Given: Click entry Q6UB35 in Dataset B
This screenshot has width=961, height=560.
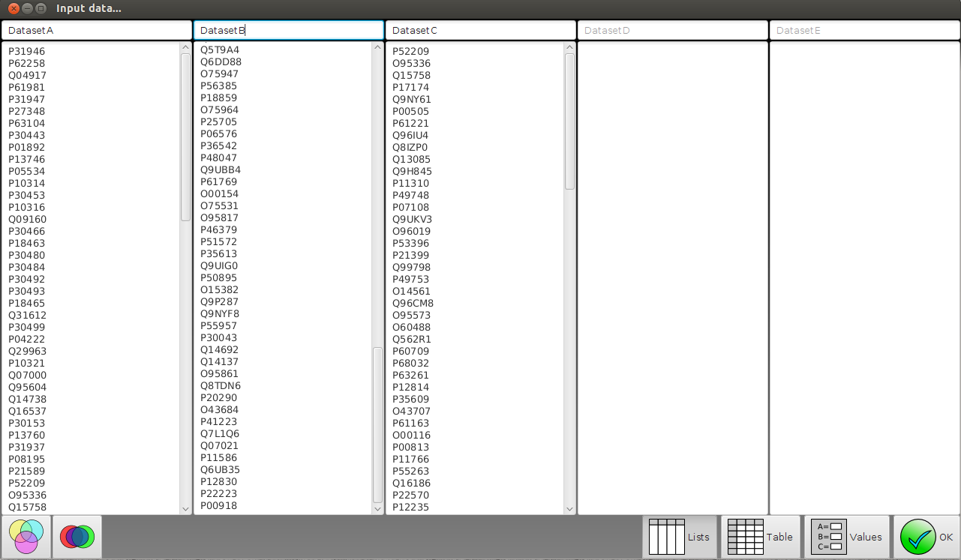Looking at the screenshot, I should pos(221,469).
